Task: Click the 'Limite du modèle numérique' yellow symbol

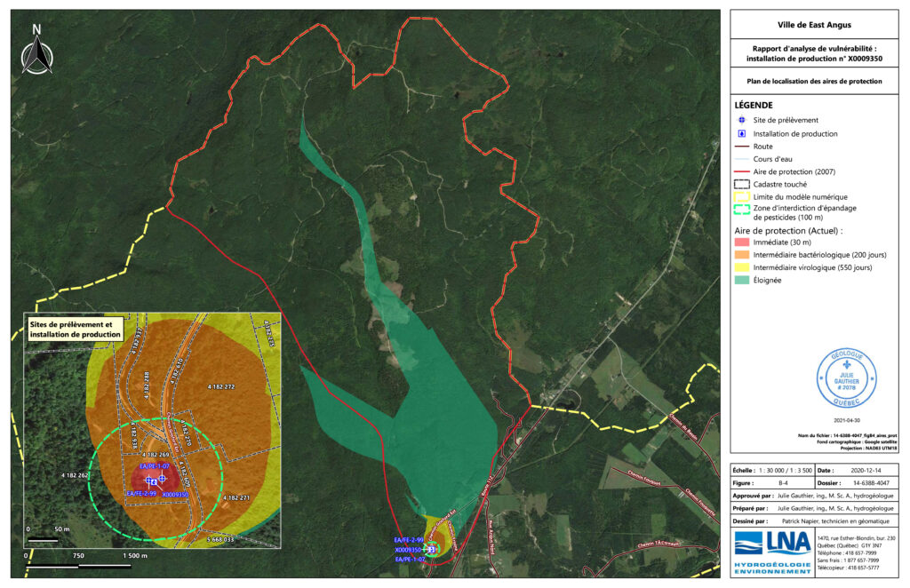Action: [x=742, y=196]
